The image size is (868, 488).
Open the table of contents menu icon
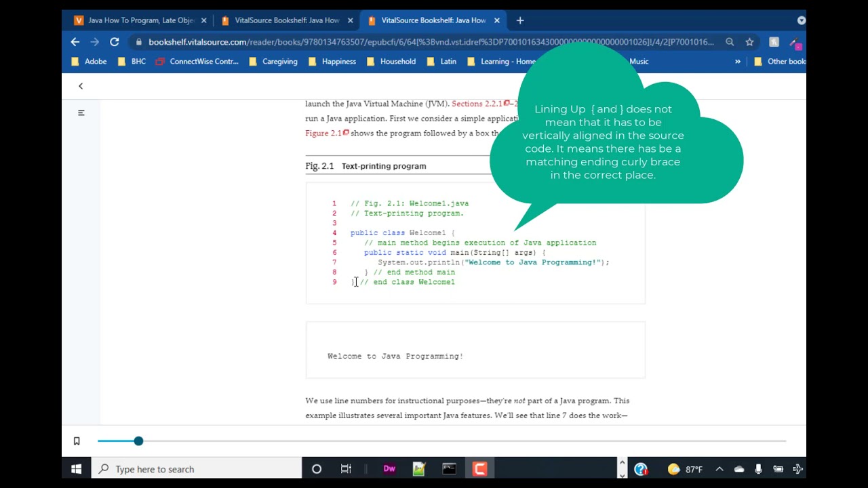tap(81, 113)
